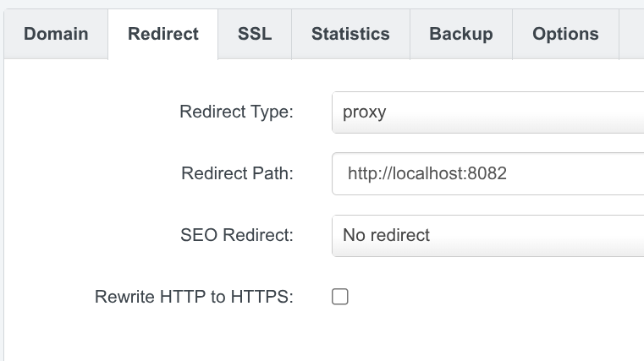Expand the SEO Redirect dropdown
Image resolution: width=644 pixels, height=361 pixels.
pos(487,235)
